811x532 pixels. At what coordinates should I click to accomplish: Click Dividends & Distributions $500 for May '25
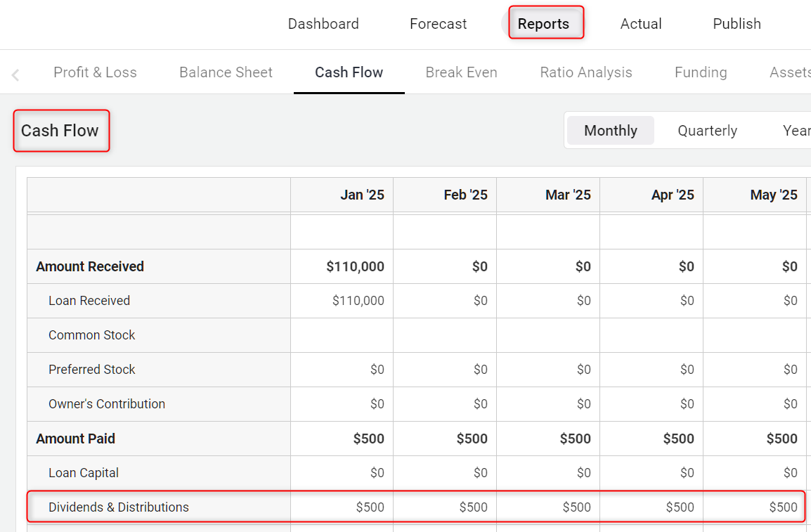tap(783, 507)
